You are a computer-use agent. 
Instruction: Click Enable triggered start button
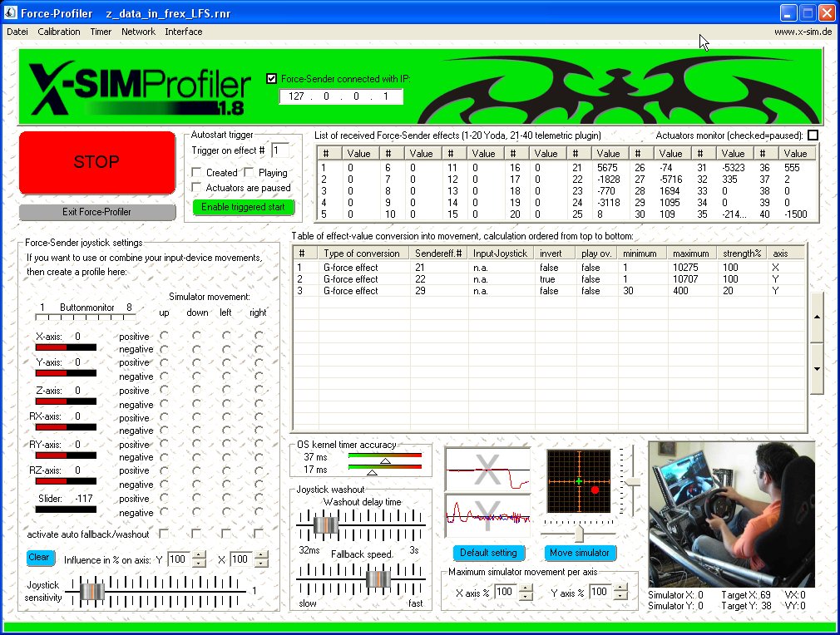tap(243, 207)
